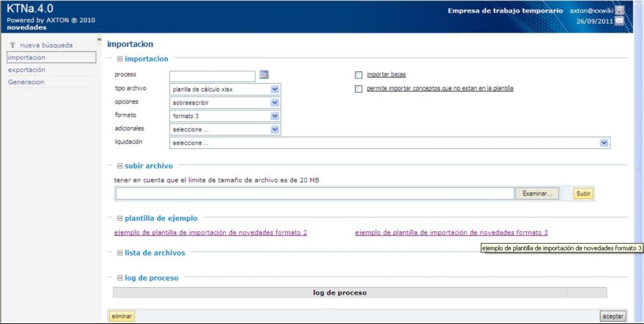This screenshot has height=324, width=644.
Task: Select importacion in the left menu
Action: coord(51,57)
